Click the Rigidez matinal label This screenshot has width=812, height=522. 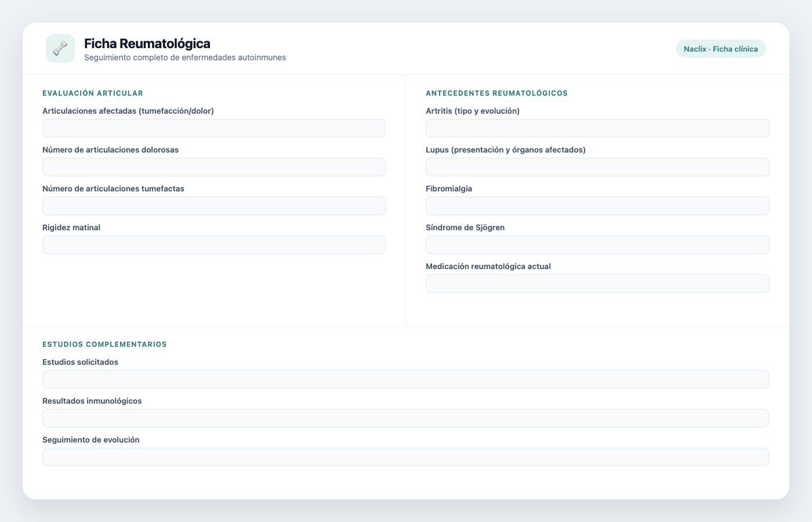pyautogui.click(x=71, y=227)
